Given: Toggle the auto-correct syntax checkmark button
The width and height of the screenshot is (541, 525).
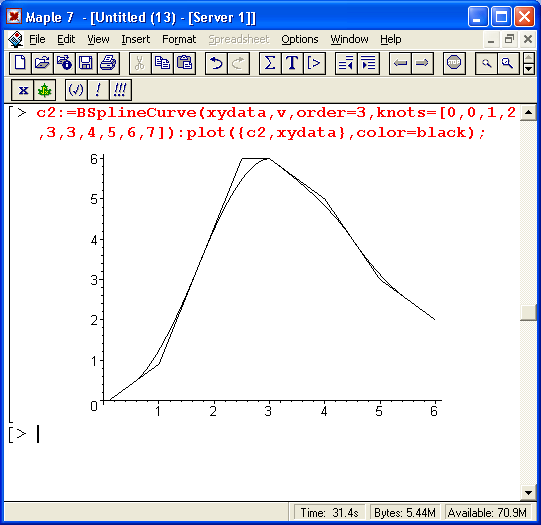Looking at the screenshot, I should pos(76,90).
